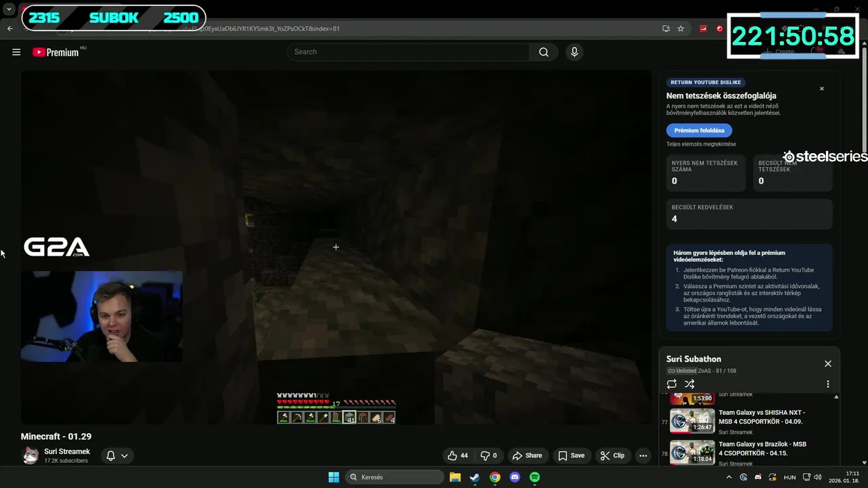
Task: Like the video with thumbs up
Action: click(x=458, y=455)
